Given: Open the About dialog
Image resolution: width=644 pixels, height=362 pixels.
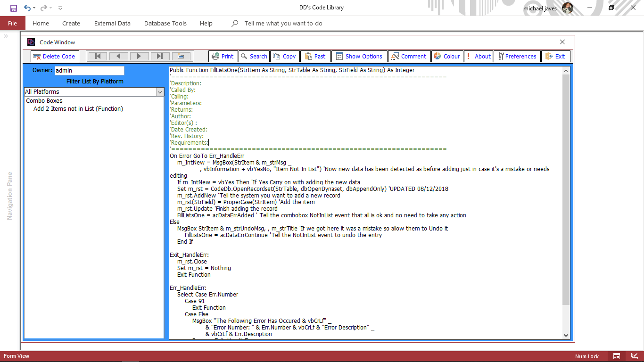Looking at the screenshot, I should 479,56.
